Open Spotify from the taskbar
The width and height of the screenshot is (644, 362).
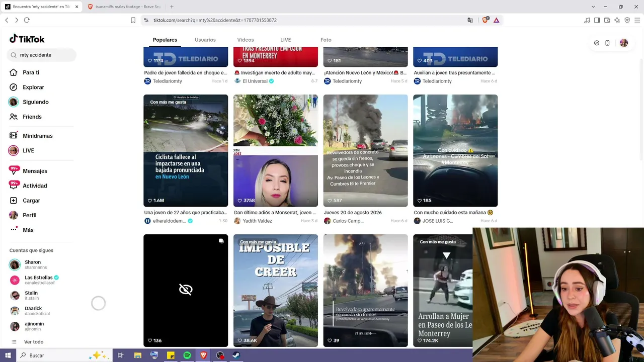tap(187, 355)
